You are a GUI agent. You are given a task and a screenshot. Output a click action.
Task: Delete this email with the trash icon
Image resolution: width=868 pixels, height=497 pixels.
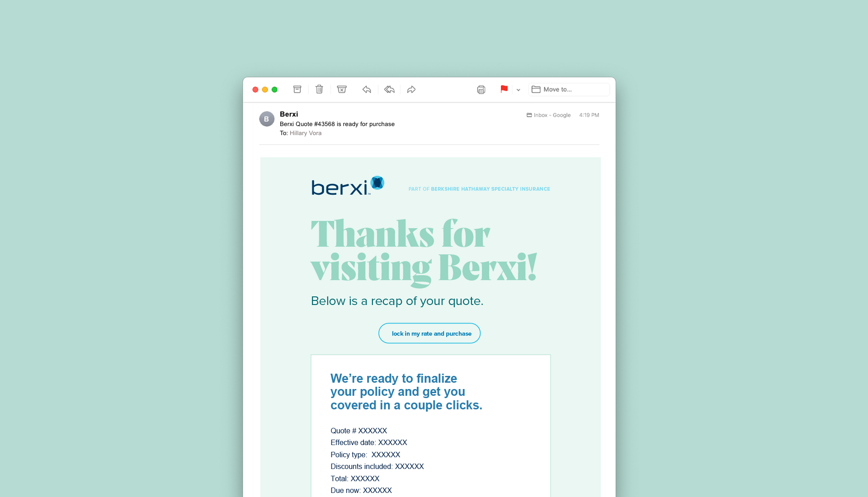click(x=319, y=89)
